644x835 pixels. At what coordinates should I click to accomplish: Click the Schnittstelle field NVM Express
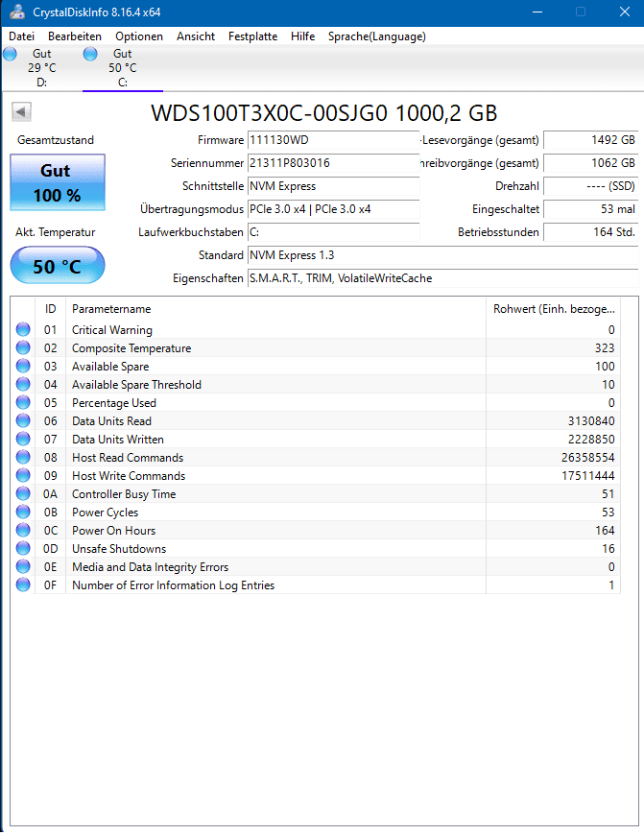[x=333, y=186]
